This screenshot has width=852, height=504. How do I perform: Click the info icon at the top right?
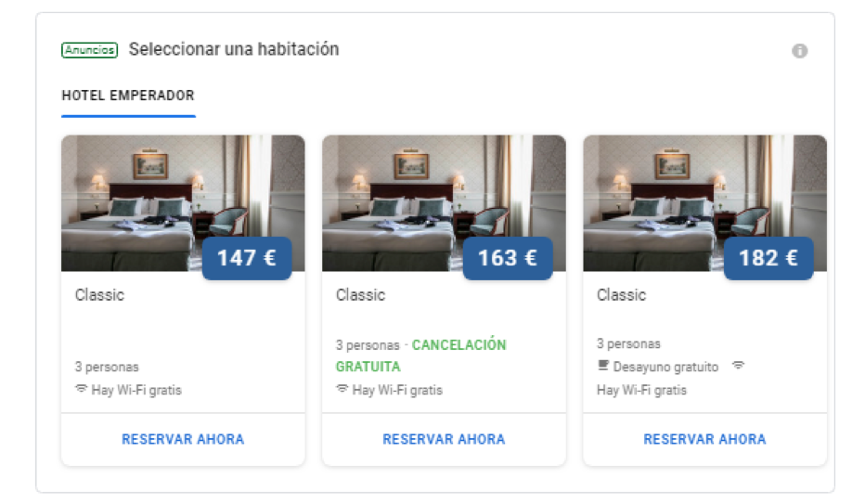[x=799, y=50]
